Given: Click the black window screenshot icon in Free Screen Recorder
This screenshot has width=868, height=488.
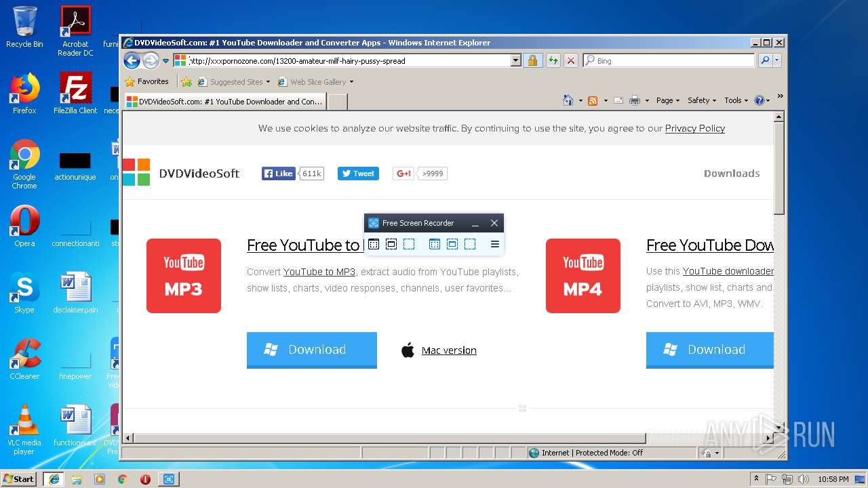Looking at the screenshot, I should click(x=391, y=244).
